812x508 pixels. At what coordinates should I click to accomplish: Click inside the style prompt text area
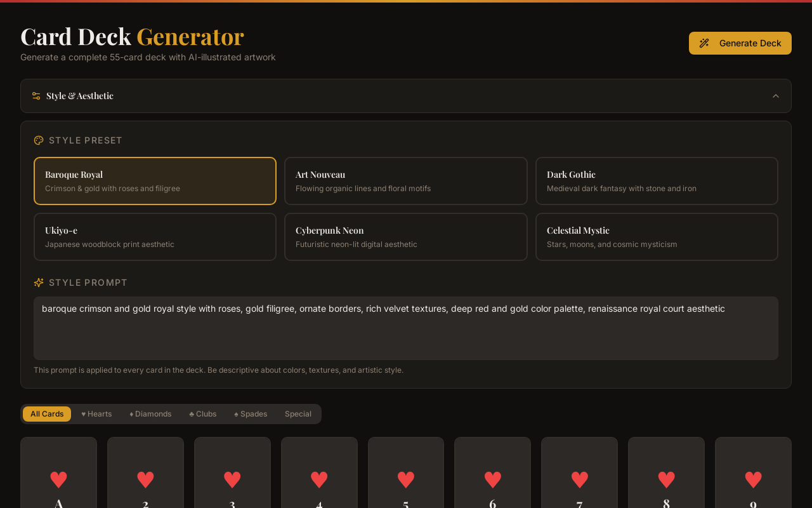(x=406, y=328)
